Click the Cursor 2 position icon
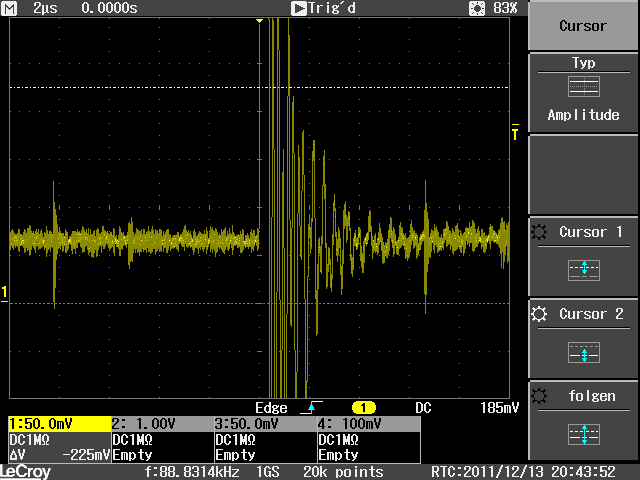 [x=583, y=351]
